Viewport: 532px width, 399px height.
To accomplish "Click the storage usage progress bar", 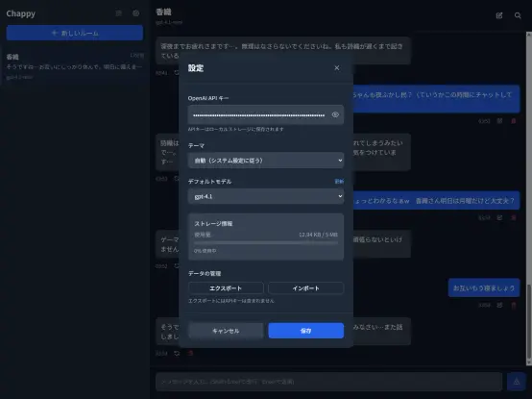I will [266, 243].
